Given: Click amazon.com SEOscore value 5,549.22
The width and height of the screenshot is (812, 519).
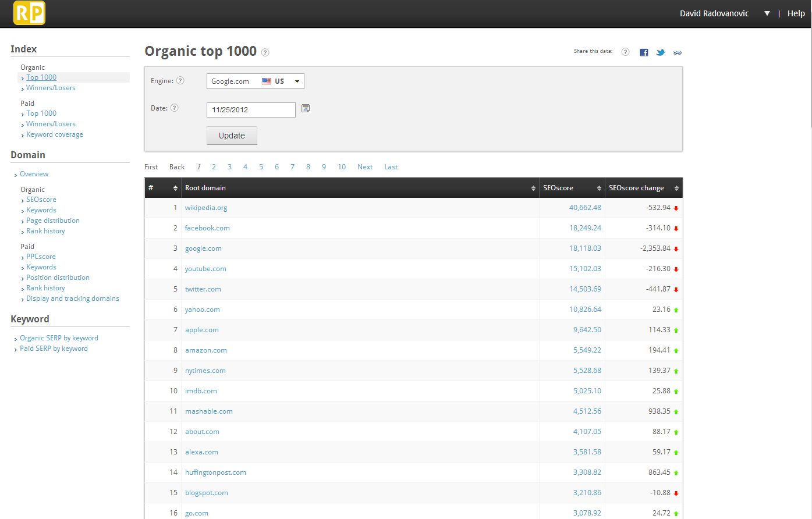Looking at the screenshot, I should point(587,350).
